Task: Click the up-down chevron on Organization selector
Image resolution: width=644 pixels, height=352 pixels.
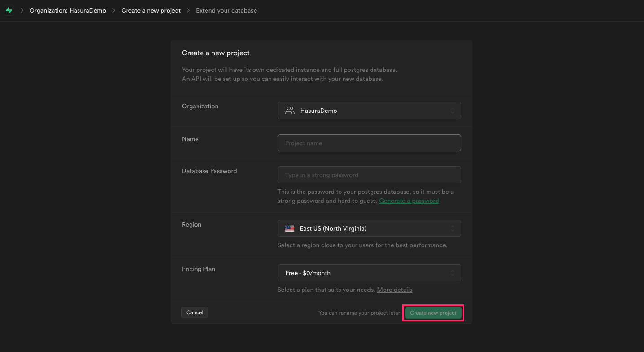Action: tap(453, 110)
